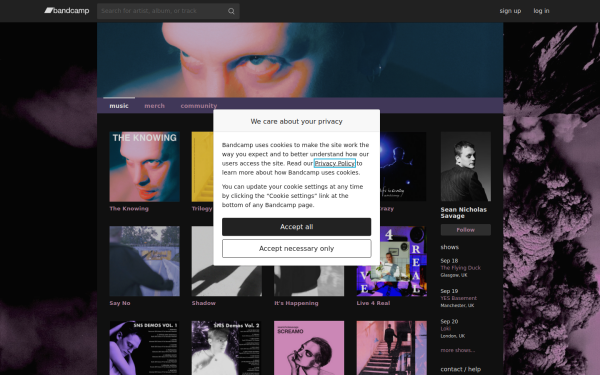Open the Say No album cover
Viewport: 600px width, 375px height.
point(144,261)
